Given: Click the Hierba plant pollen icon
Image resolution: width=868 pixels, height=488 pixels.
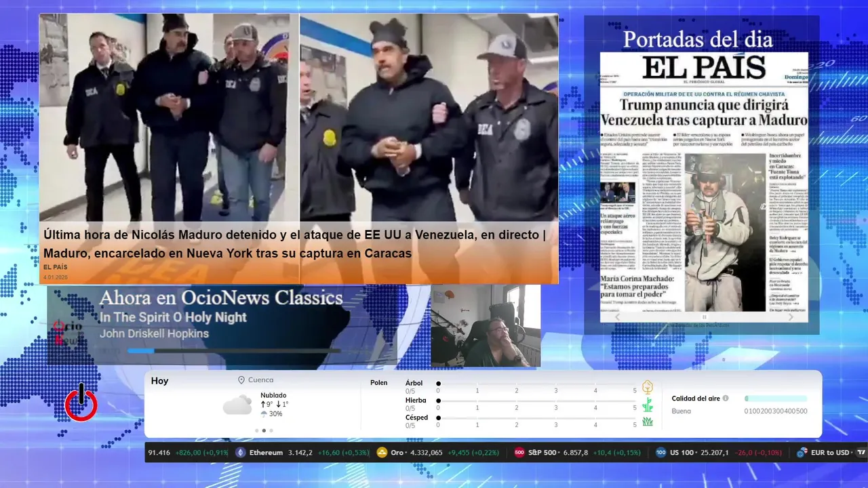Looking at the screenshot, I should point(648,405).
